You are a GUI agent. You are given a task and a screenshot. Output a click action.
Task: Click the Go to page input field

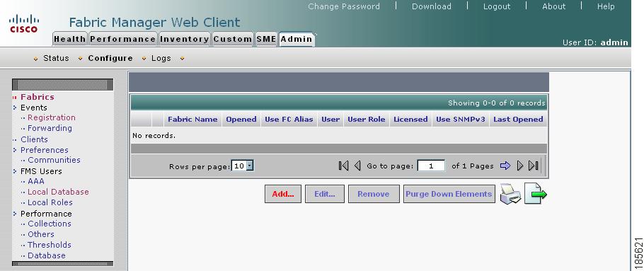tap(431, 166)
